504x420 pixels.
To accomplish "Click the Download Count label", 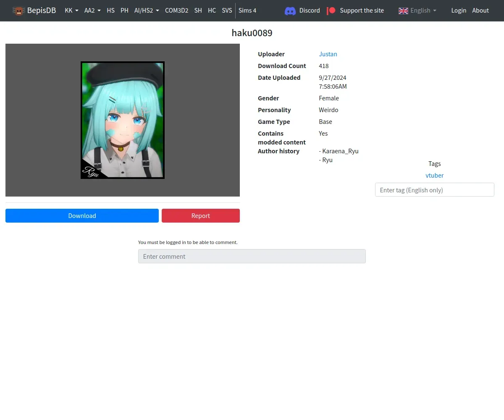I will 282,66.
